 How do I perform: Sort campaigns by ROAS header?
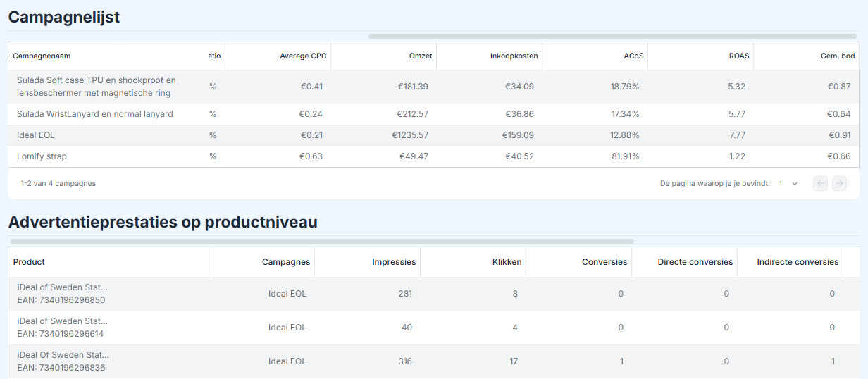(x=739, y=56)
